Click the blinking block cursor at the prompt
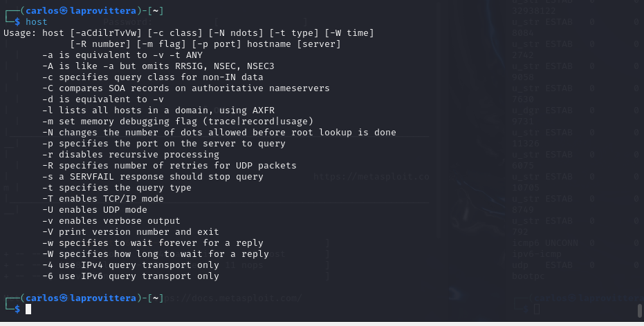Screen dimensions: 644x326 (x=28, y=309)
